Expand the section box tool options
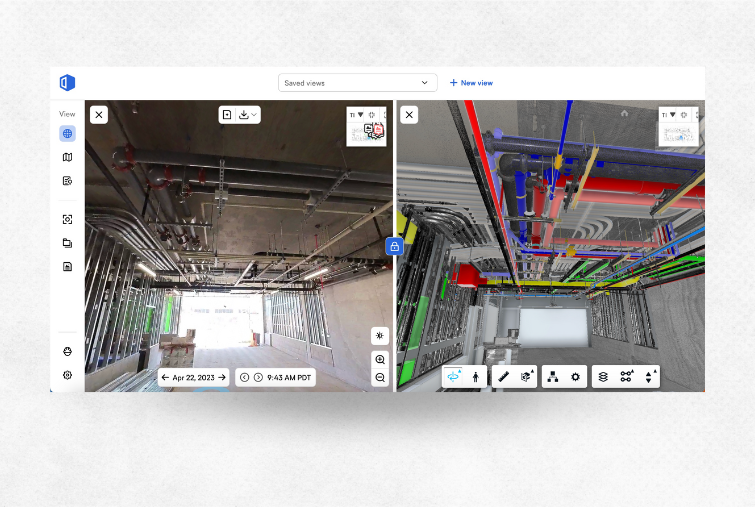 tap(527, 377)
